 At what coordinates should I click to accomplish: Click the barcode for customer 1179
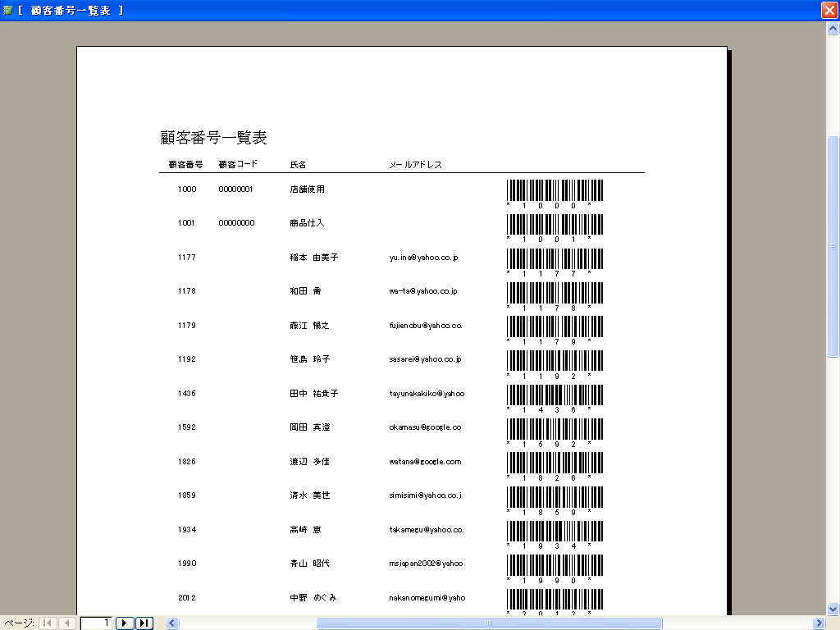555,330
